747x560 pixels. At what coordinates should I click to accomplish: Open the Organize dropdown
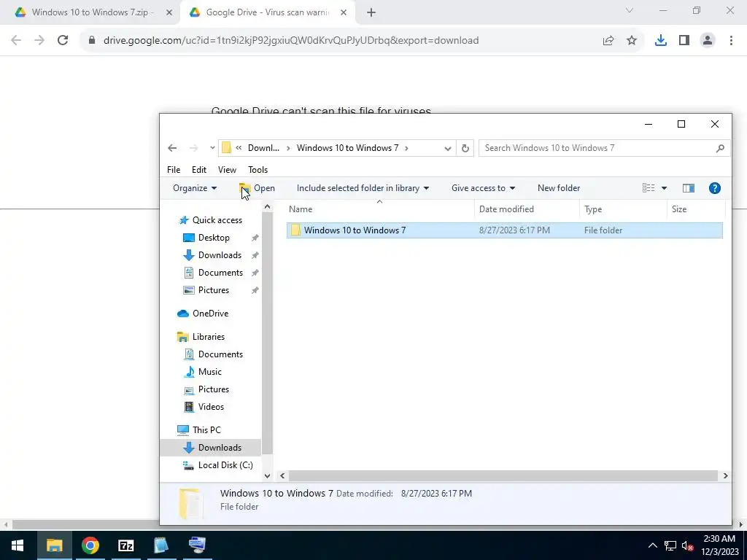(194, 188)
